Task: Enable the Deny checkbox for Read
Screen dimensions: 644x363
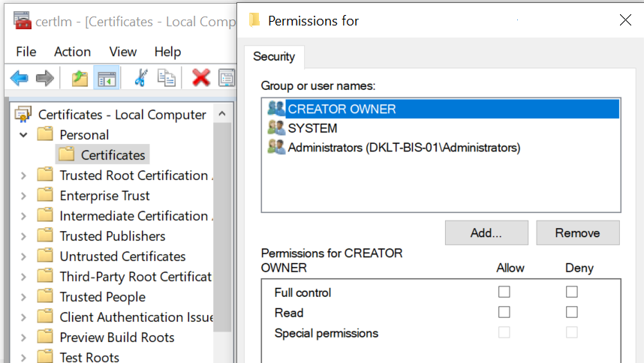Action: coord(572,312)
